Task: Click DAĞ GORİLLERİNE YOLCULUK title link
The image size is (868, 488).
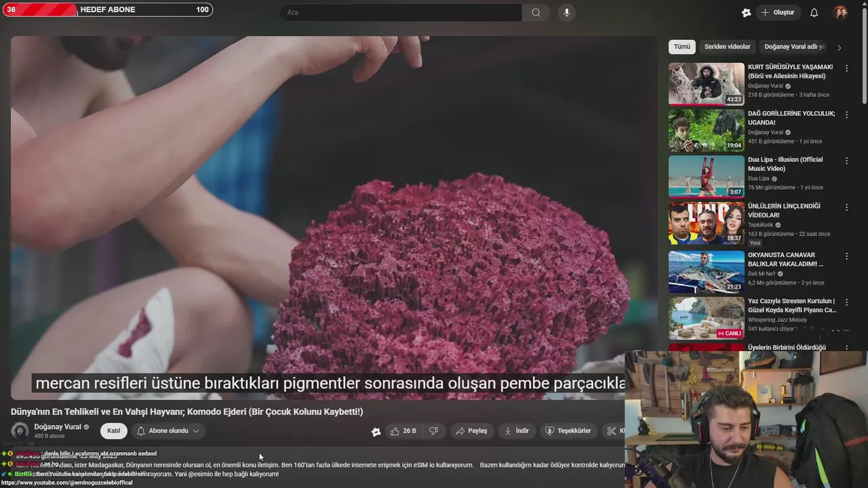Action: (x=791, y=118)
